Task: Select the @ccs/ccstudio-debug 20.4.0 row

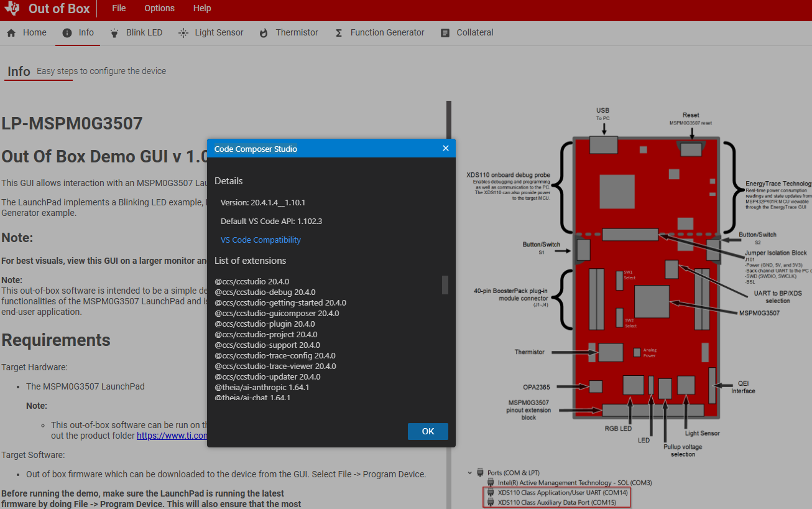Action: tap(265, 292)
